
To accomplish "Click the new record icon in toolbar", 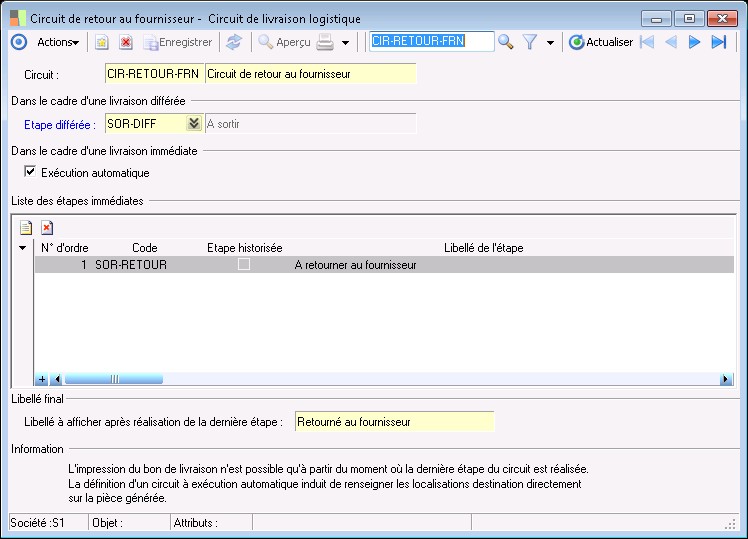I will [x=101, y=42].
